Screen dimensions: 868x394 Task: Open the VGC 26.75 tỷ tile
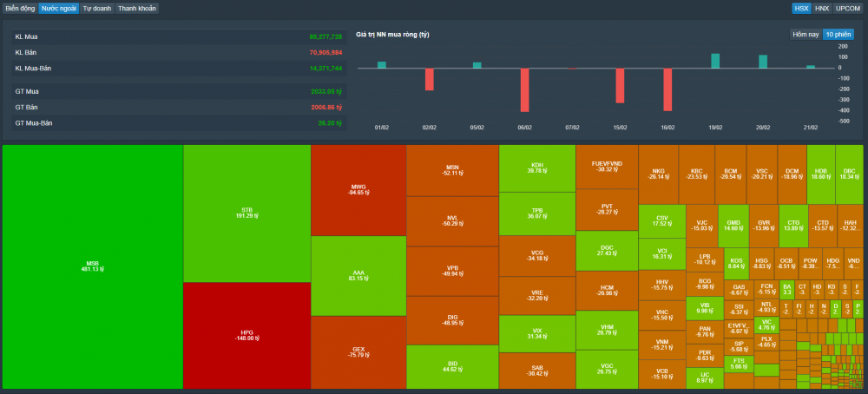coord(607,369)
